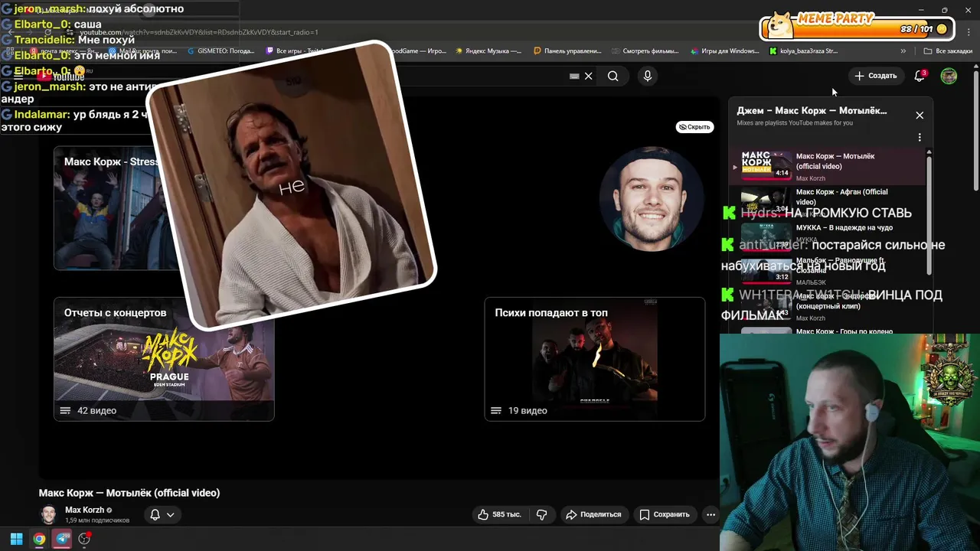Like the video with 585 тыс. thumbs up
This screenshot has height=551, width=980.
click(x=499, y=514)
